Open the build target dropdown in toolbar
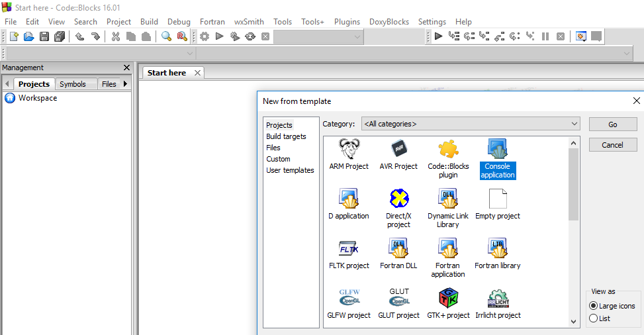The width and height of the screenshot is (644, 335). point(318,36)
